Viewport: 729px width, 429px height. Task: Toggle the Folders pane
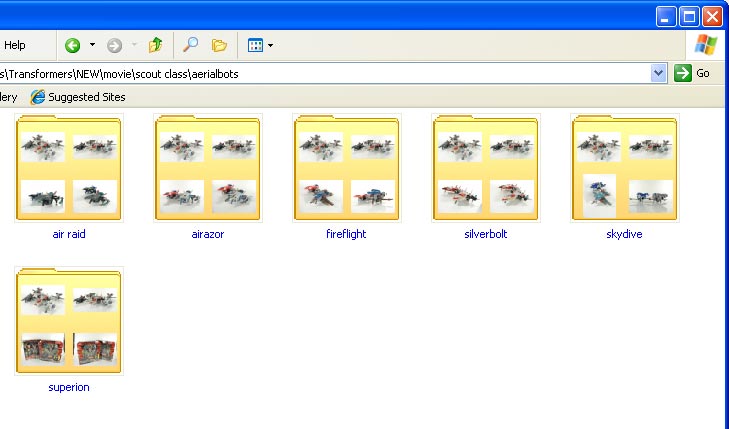[219, 45]
